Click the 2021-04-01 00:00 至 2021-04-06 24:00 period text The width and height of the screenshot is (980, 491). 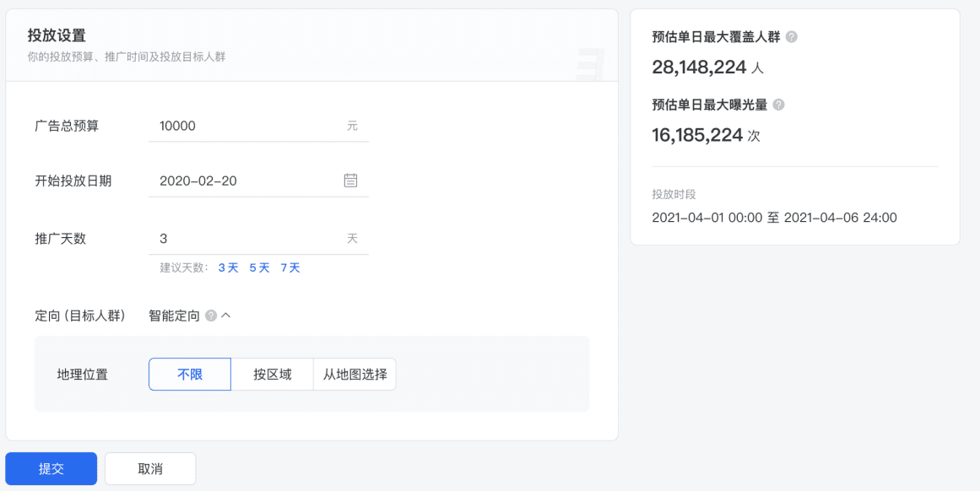point(774,218)
